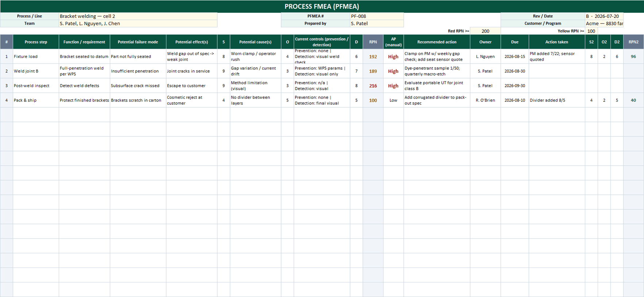644x297 pixels.
Task: Click 'Evaluate portable UT for joint class B' cell
Action: (437, 86)
